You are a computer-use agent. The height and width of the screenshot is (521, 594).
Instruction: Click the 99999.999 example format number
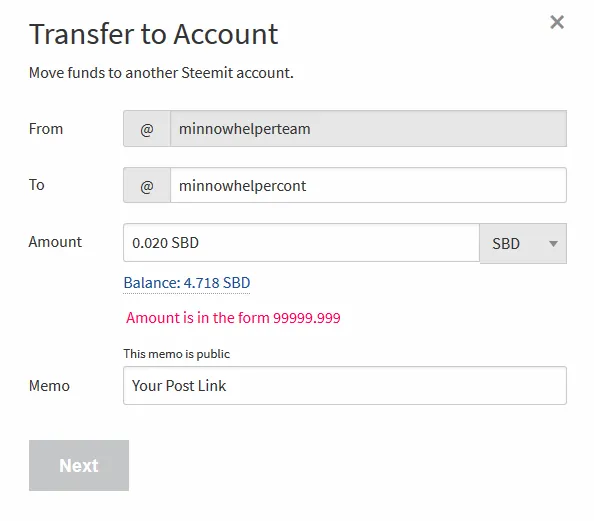[x=307, y=318]
